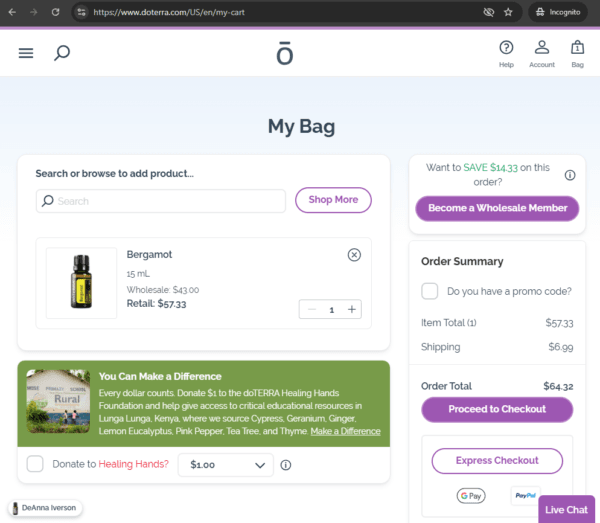600x523 pixels.
Task: Increase Bergamot quantity with plus
Action: pos(352,310)
